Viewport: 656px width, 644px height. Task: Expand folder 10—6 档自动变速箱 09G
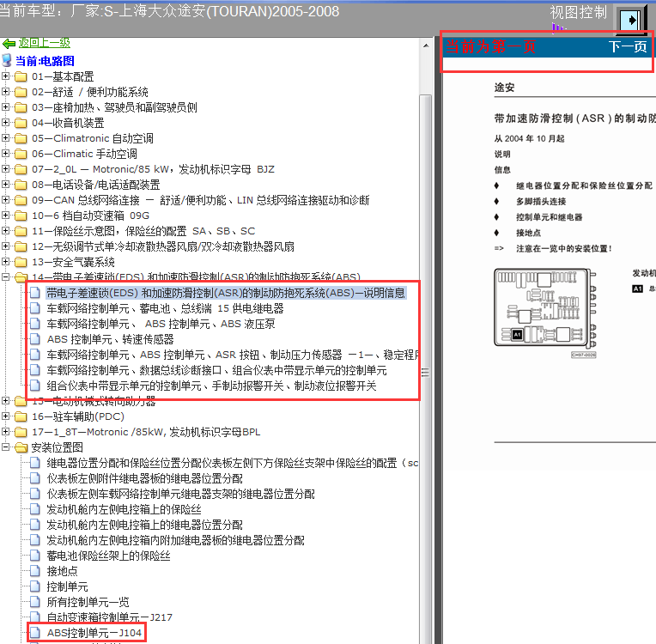point(5,216)
